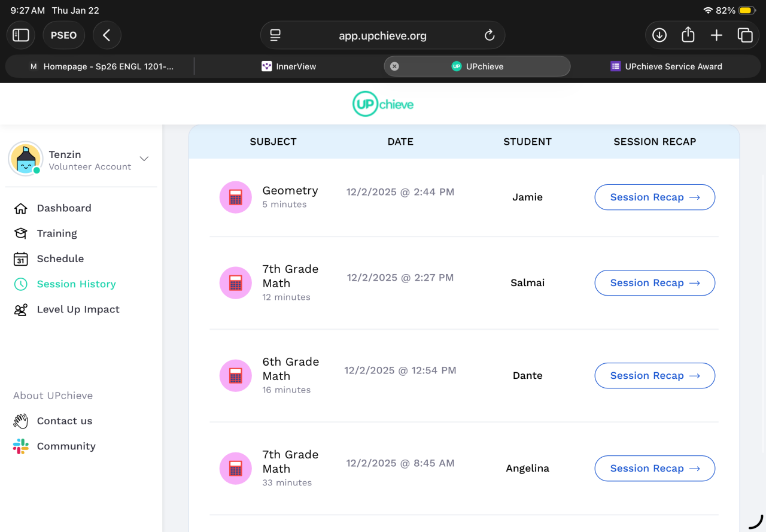Select the UPchieve browser tab
The height and width of the screenshot is (532, 766).
477,66
